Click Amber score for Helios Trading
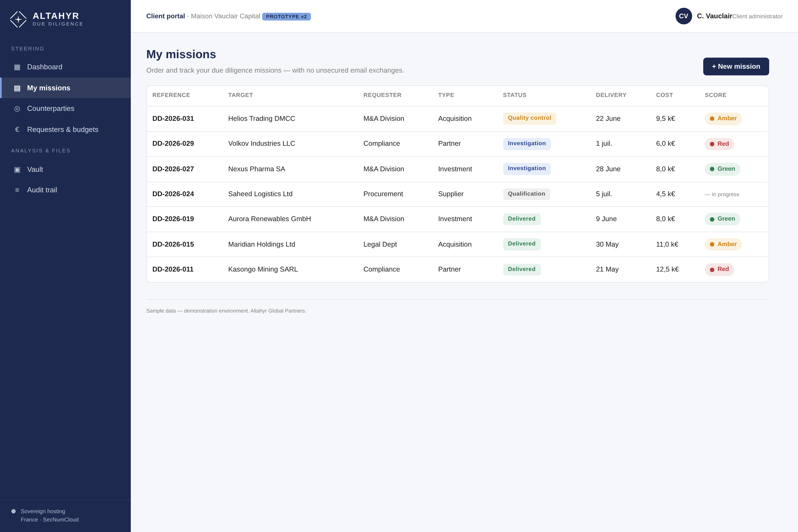The height and width of the screenshot is (532, 798). click(723, 119)
